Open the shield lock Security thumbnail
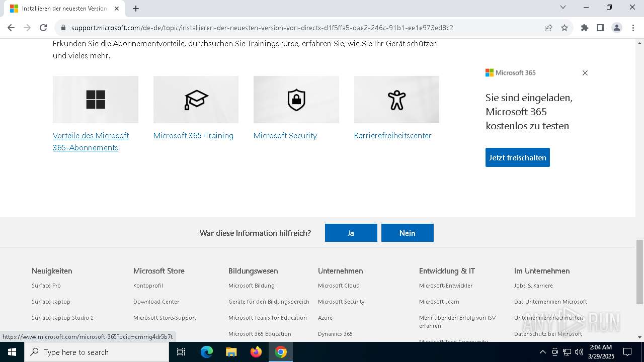 [x=296, y=100]
